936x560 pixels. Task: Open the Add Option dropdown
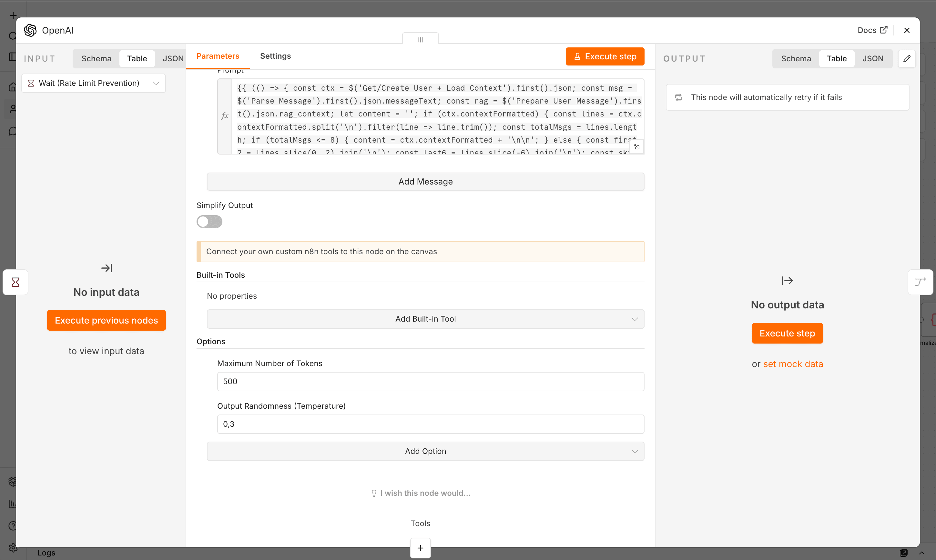tap(425, 451)
